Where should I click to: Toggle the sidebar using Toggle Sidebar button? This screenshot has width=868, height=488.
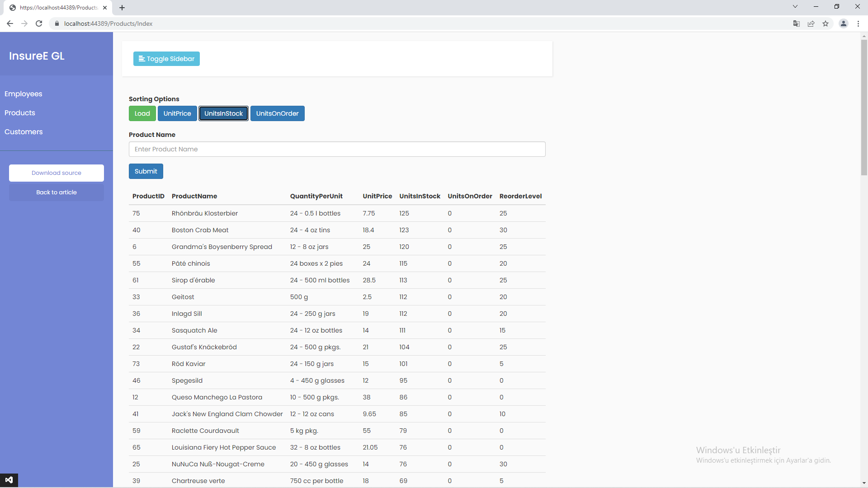[166, 59]
